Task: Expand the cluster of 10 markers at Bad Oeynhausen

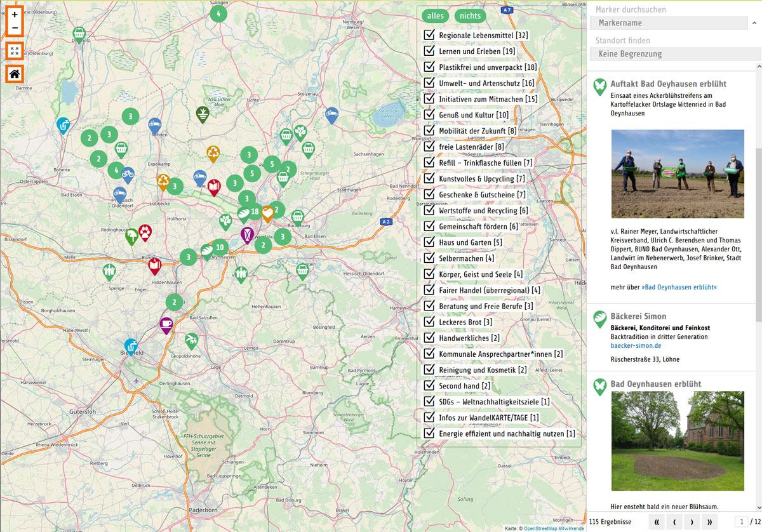Action: tap(220, 247)
